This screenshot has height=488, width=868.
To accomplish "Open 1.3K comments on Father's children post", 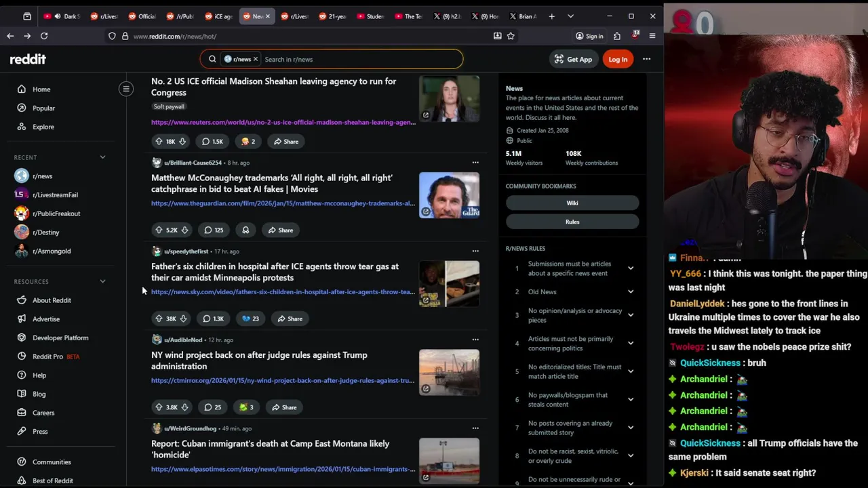I will click(213, 319).
